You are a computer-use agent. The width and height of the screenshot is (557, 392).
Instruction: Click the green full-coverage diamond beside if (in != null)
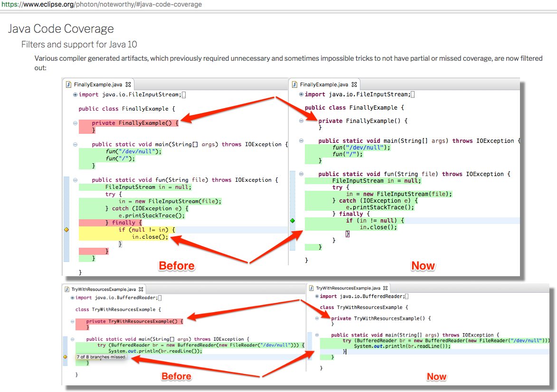[293, 221]
